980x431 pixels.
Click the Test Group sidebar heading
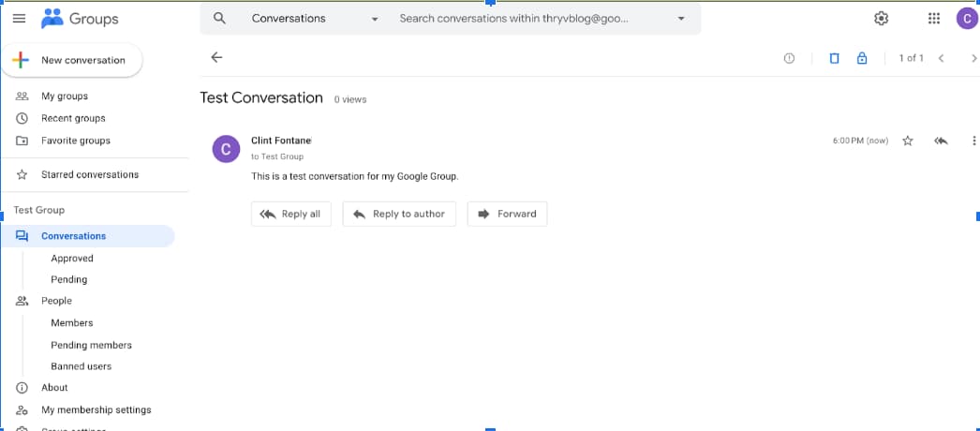click(x=38, y=210)
